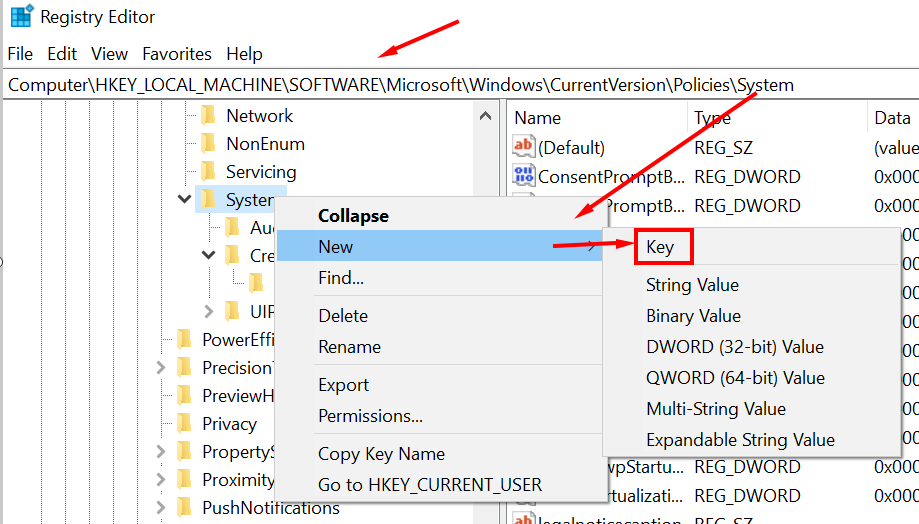
Task: Click the PushNotifications folder icon
Action: [x=185, y=507]
